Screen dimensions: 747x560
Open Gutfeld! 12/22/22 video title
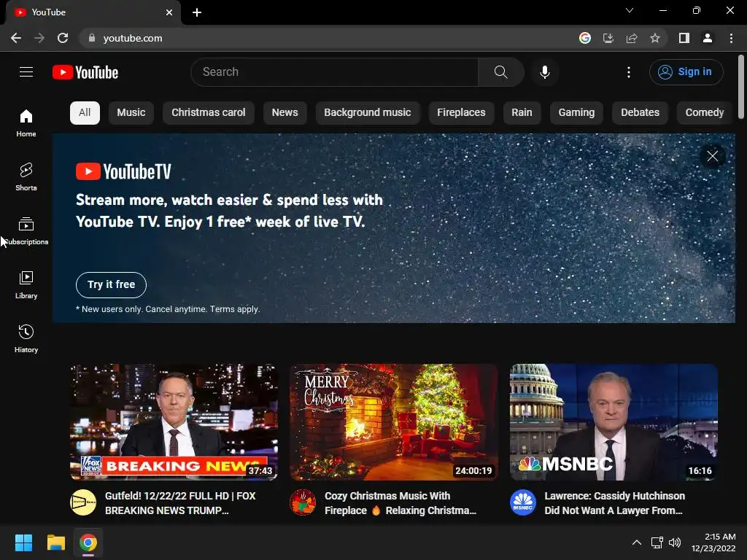[181, 503]
